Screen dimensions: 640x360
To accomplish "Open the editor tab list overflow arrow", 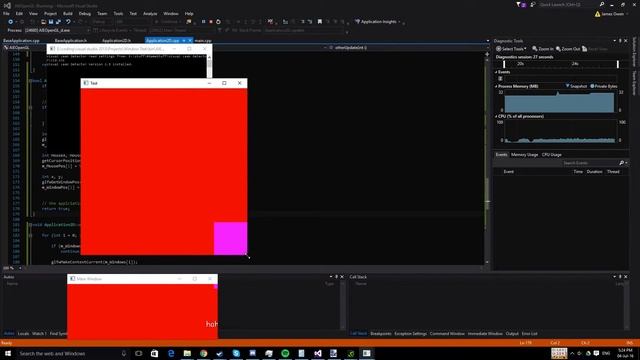I will click(x=488, y=41).
